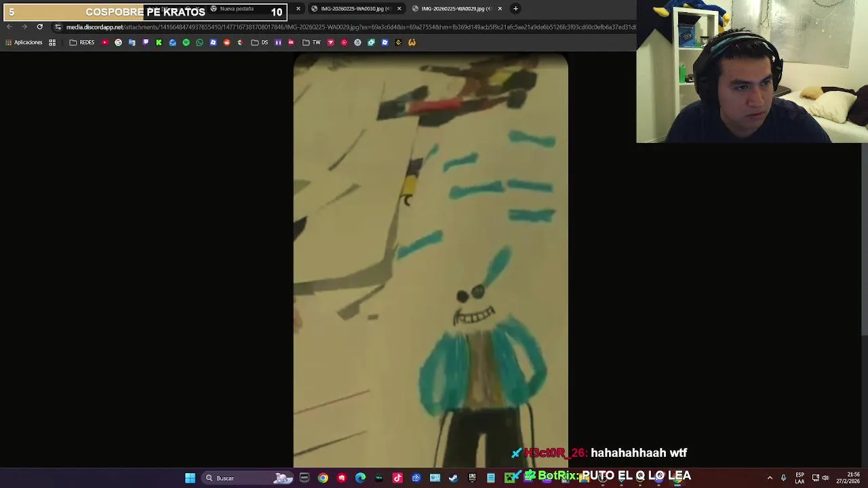The height and width of the screenshot is (488, 868).
Task: Open the volume tray icon
Action: tap(825, 478)
